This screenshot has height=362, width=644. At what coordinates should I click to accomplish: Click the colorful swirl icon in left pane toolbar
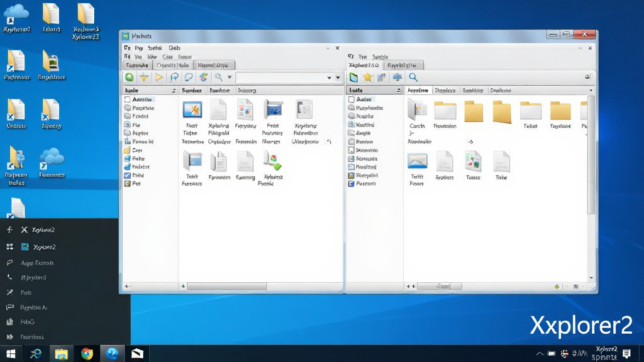coord(203,77)
